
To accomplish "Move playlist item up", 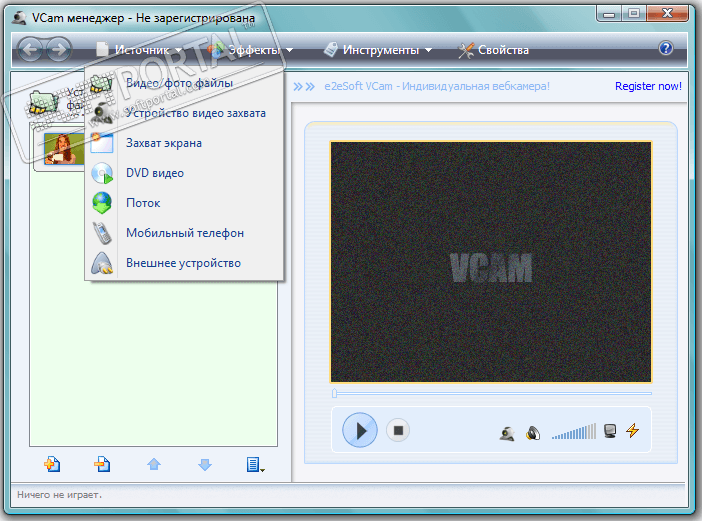I will 154,464.
